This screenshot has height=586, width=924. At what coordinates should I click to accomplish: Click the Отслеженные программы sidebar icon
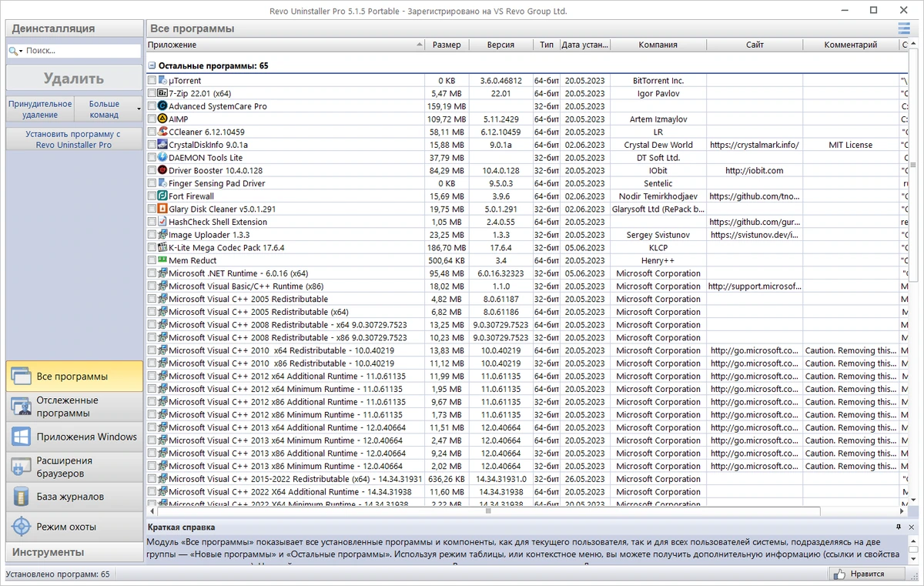click(21, 407)
